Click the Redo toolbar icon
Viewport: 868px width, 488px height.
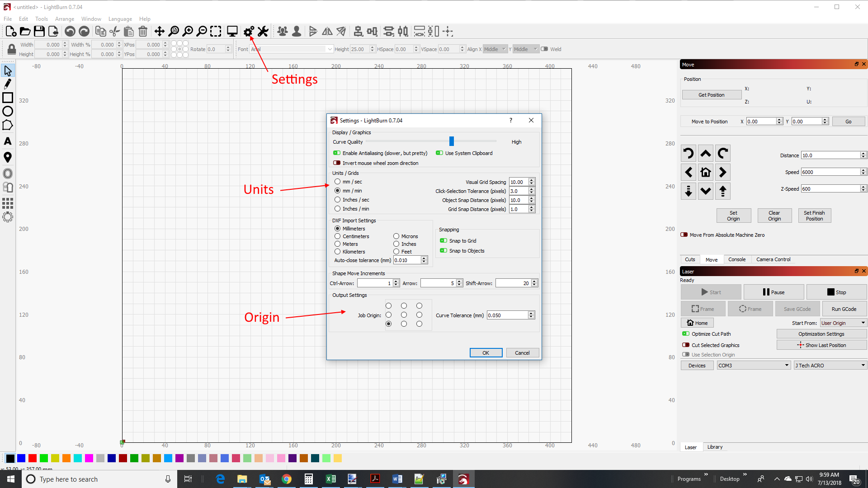pyautogui.click(x=84, y=31)
